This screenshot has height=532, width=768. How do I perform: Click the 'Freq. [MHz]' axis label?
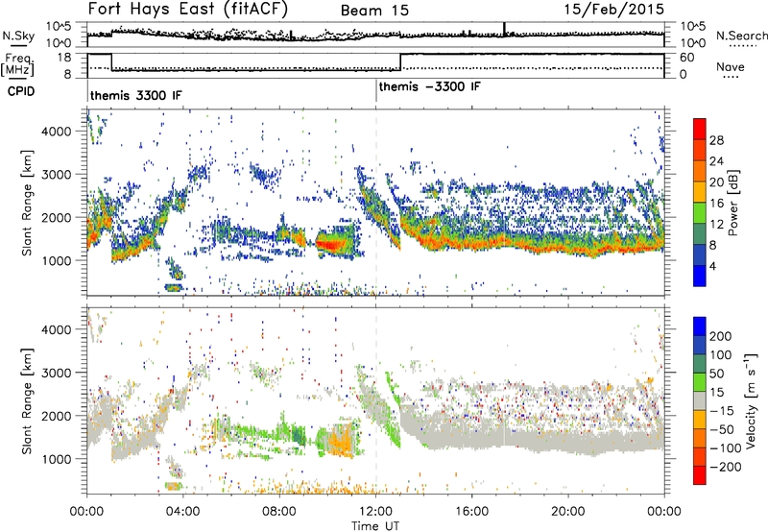click(x=17, y=64)
